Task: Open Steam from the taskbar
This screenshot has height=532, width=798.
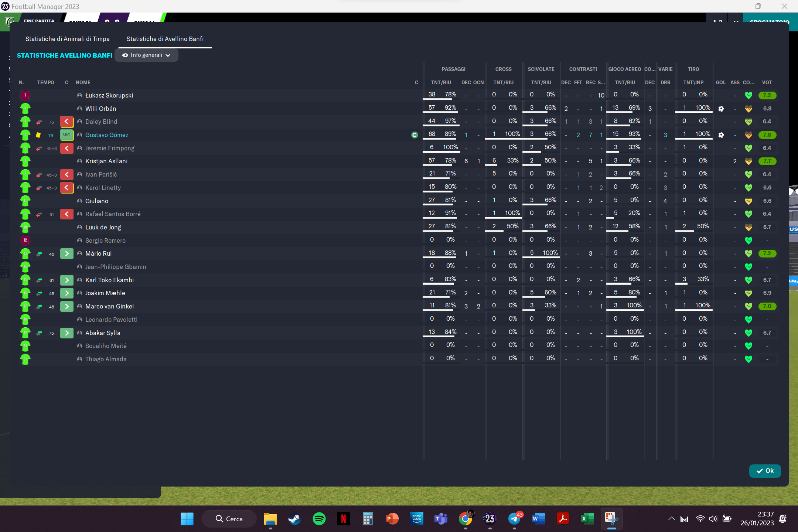Action: click(294, 519)
